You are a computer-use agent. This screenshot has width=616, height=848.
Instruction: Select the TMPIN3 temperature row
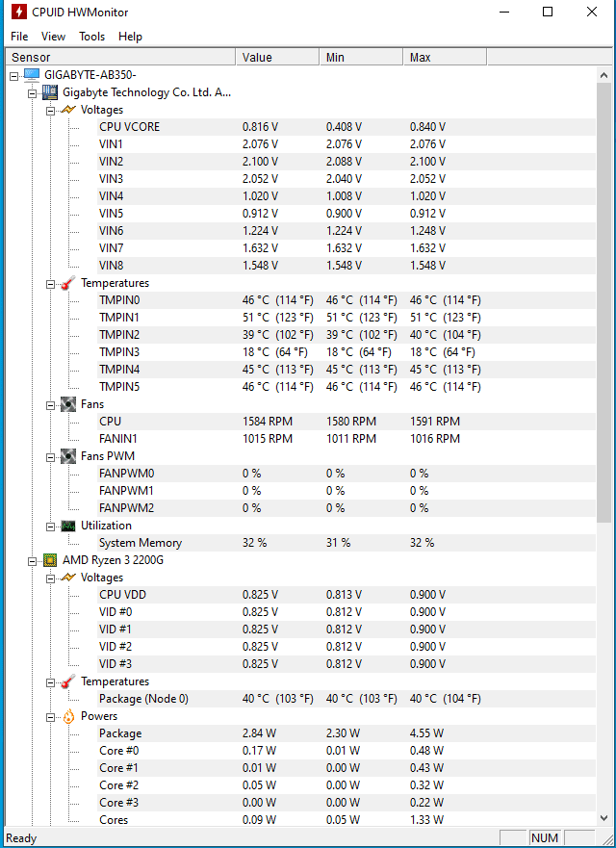346,352
